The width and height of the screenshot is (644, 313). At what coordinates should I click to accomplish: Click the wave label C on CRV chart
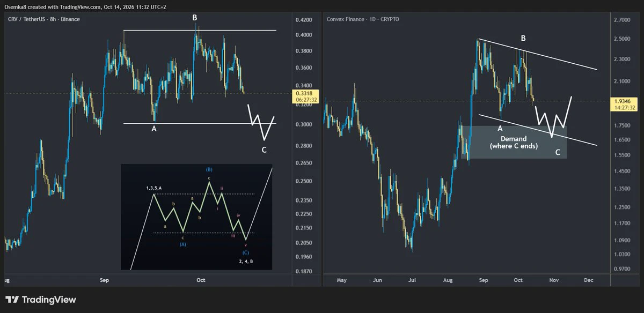(264, 150)
